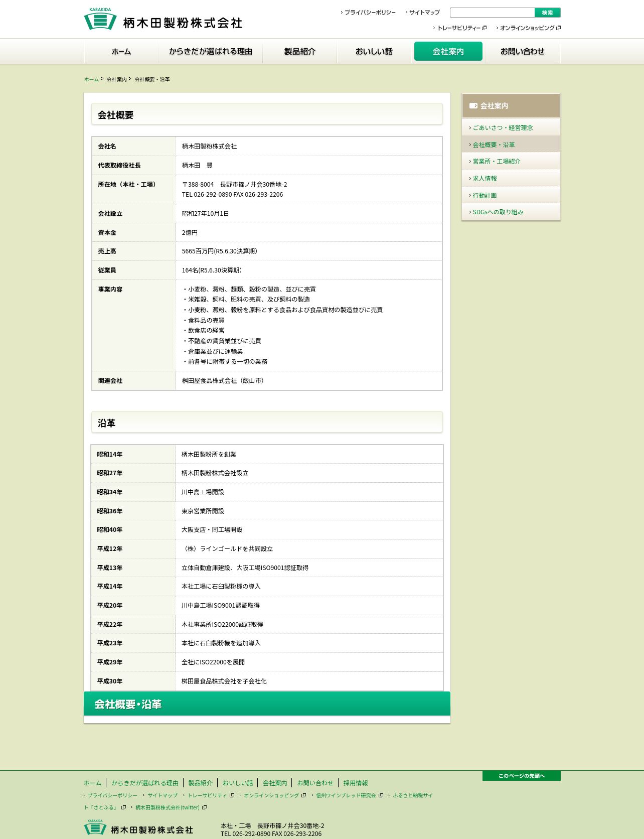Open 営業所・工場紹介 in the sidebar
This screenshot has height=839, width=644.
[511, 161]
